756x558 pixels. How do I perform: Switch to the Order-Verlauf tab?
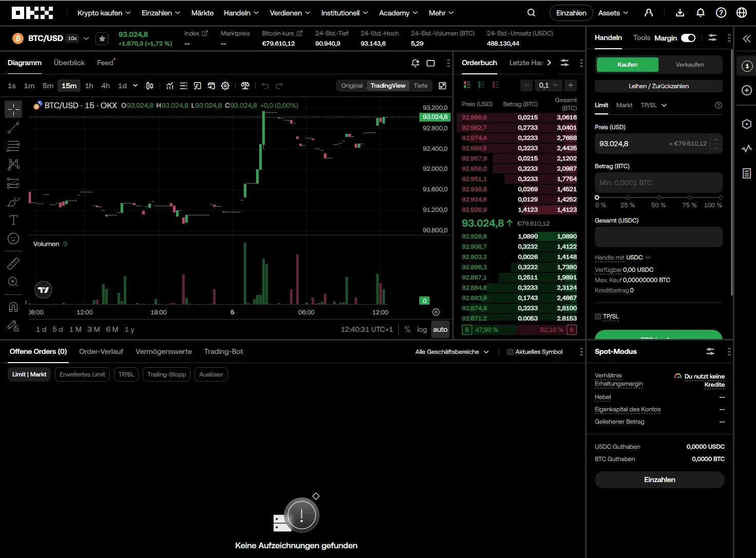(x=101, y=351)
